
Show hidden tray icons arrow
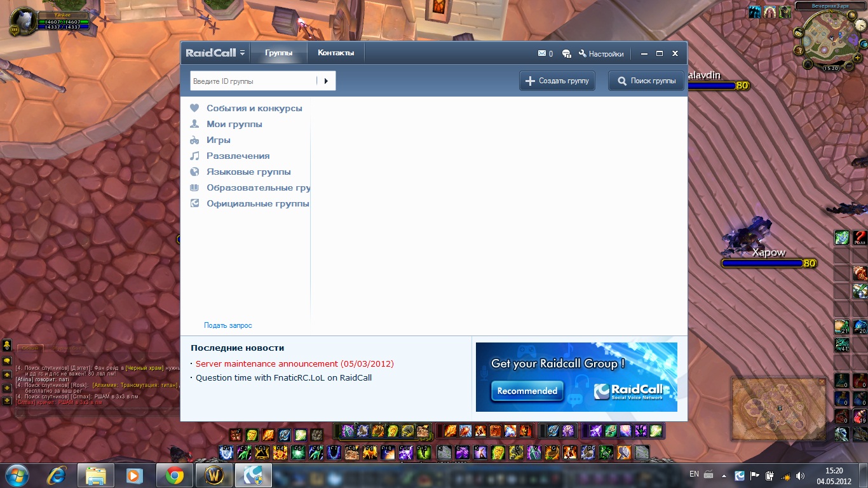[724, 475]
